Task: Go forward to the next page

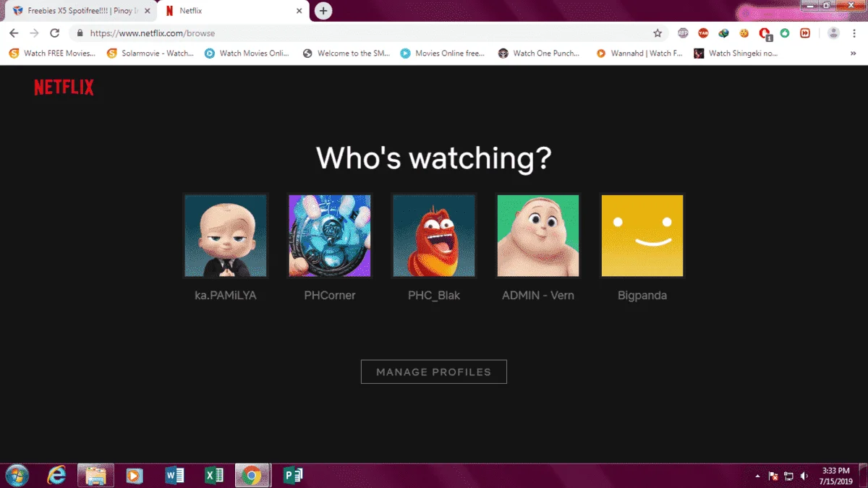Action: (x=34, y=33)
